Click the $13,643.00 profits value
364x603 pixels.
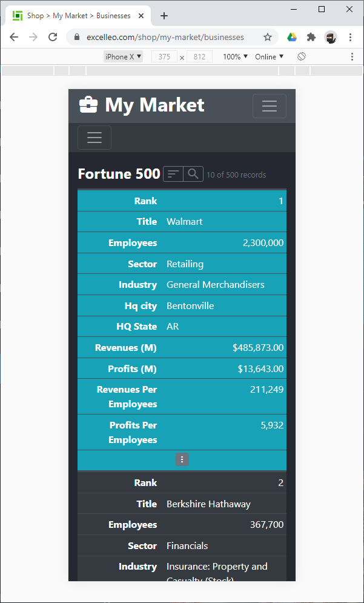[260, 369]
